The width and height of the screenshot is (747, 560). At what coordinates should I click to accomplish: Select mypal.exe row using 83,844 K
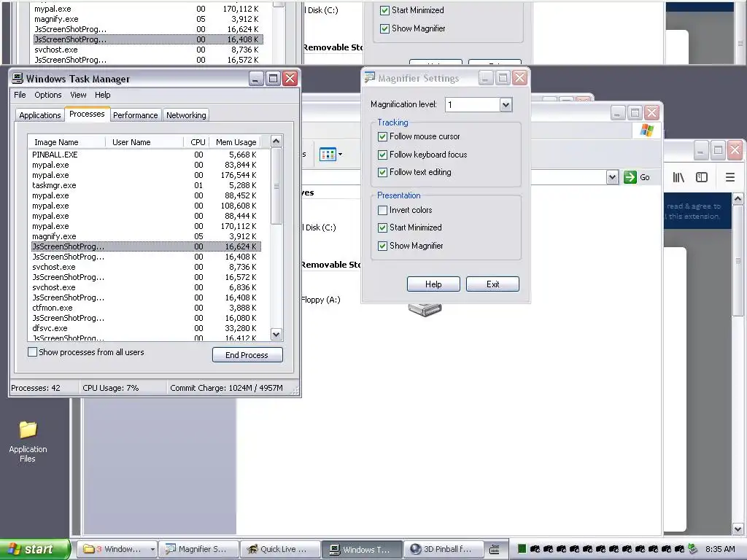pos(146,165)
